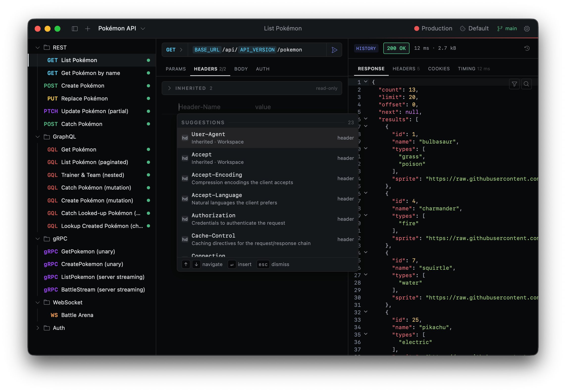
Task: Open POST Catch Pokémon request
Action: 92,124
